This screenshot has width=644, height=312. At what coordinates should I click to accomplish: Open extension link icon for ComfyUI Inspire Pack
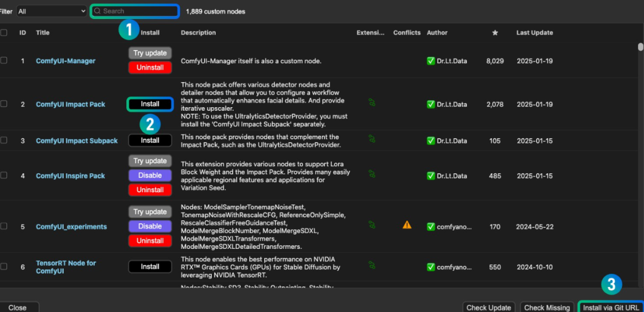coord(372,174)
